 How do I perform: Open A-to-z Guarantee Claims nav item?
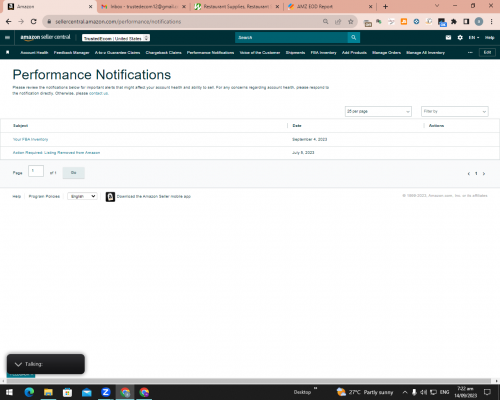117,53
